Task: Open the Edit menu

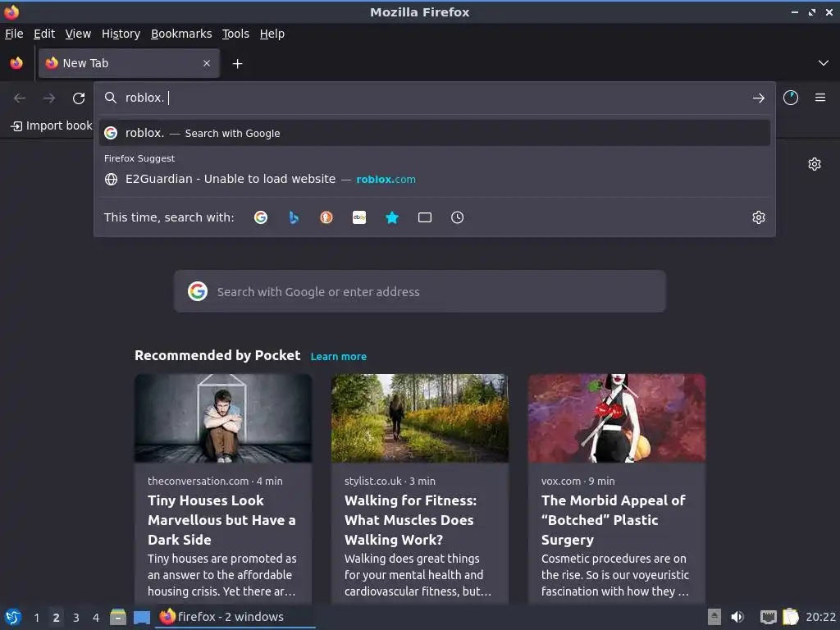Action: pyautogui.click(x=44, y=34)
